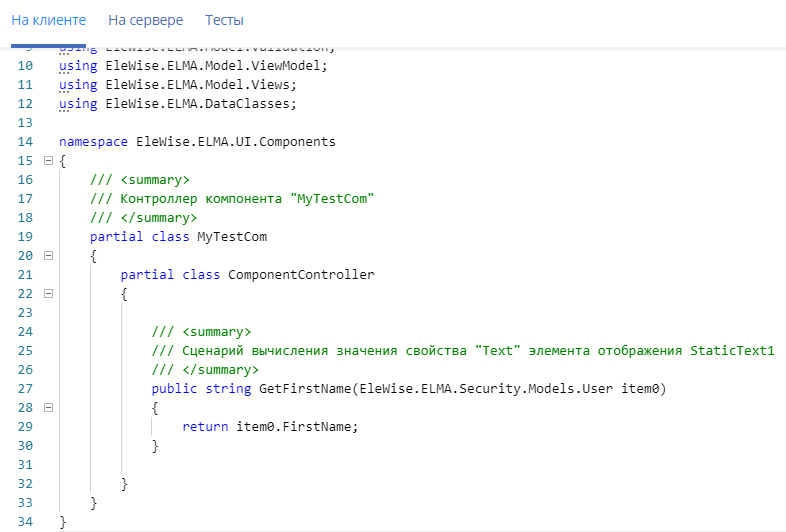Switch to the На клиенте tab
Viewport: 786px width, 532px height.
click(49, 20)
